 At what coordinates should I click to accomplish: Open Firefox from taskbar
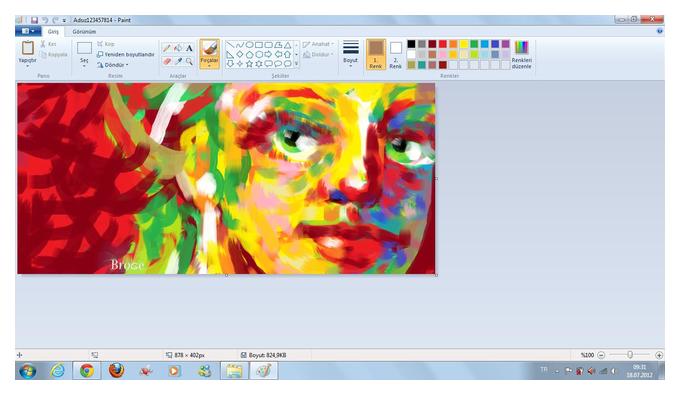(116, 371)
